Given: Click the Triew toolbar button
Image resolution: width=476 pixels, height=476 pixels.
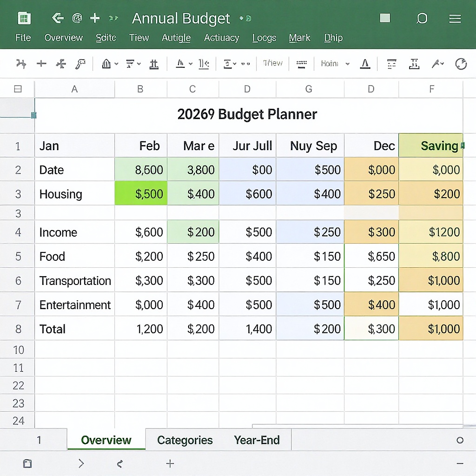Looking at the screenshot, I should point(272,63).
